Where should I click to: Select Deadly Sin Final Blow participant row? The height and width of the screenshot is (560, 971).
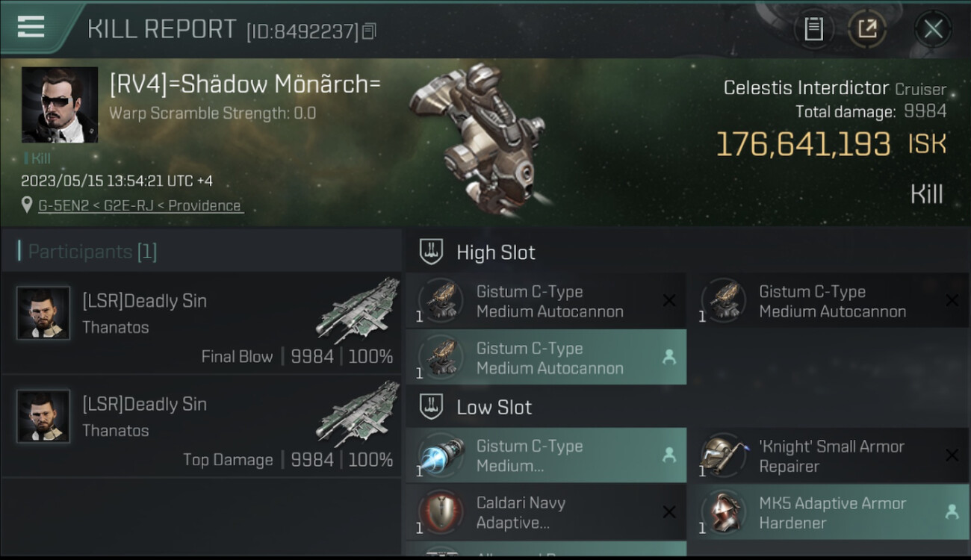tap(202, 323)
